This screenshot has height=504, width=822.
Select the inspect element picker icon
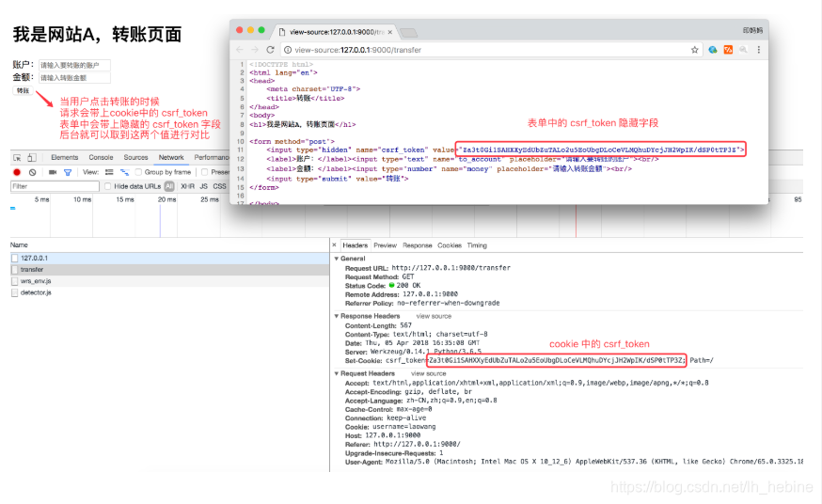pyautogui.click(x=17, y=158)
